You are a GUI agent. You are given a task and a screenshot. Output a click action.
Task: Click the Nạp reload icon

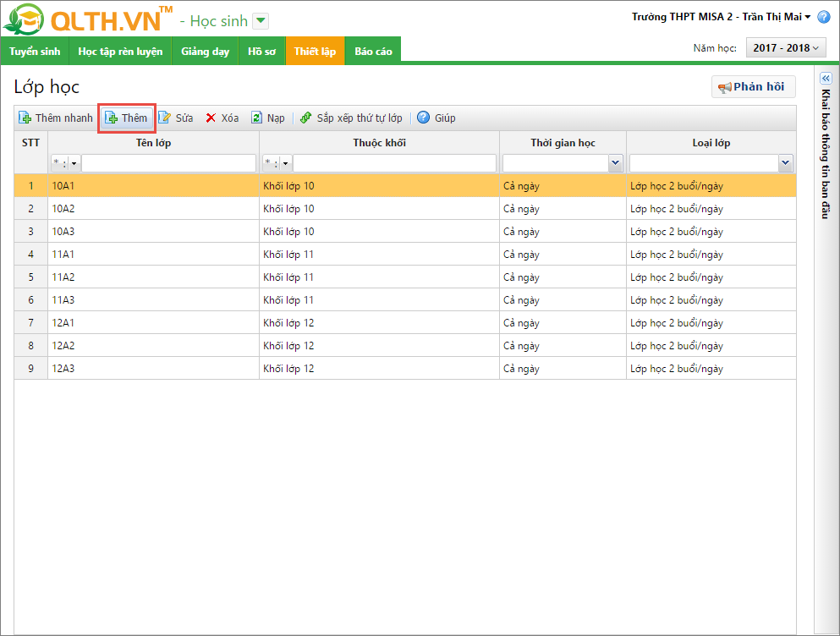256,118
